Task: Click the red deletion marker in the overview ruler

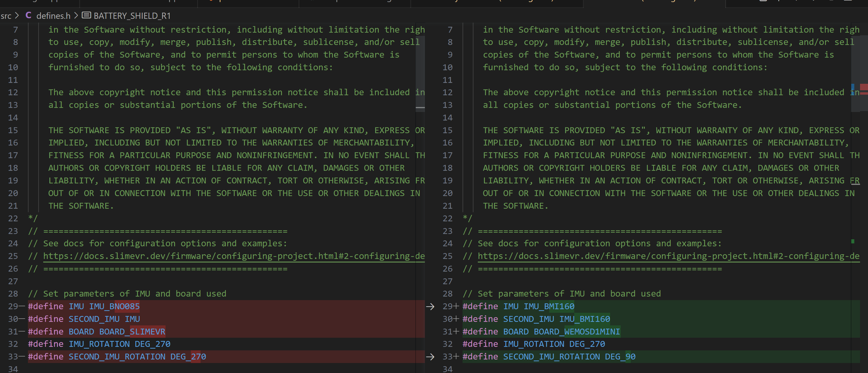Action: coord(864,87)
